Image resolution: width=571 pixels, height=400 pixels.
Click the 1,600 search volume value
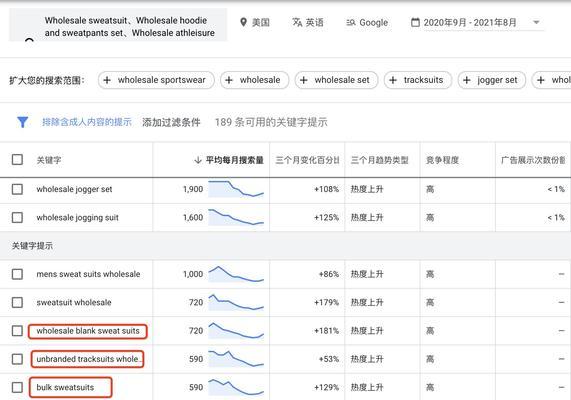pyautogui.click(x=193, y=217)
